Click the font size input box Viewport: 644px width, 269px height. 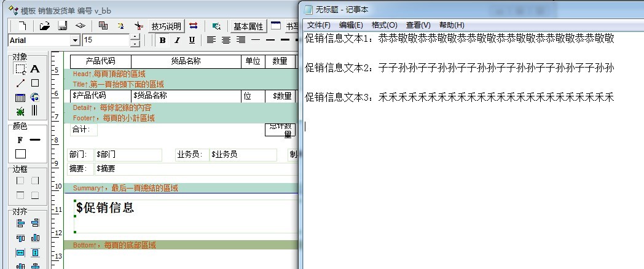pyautogui.click(x=106, y=40)
